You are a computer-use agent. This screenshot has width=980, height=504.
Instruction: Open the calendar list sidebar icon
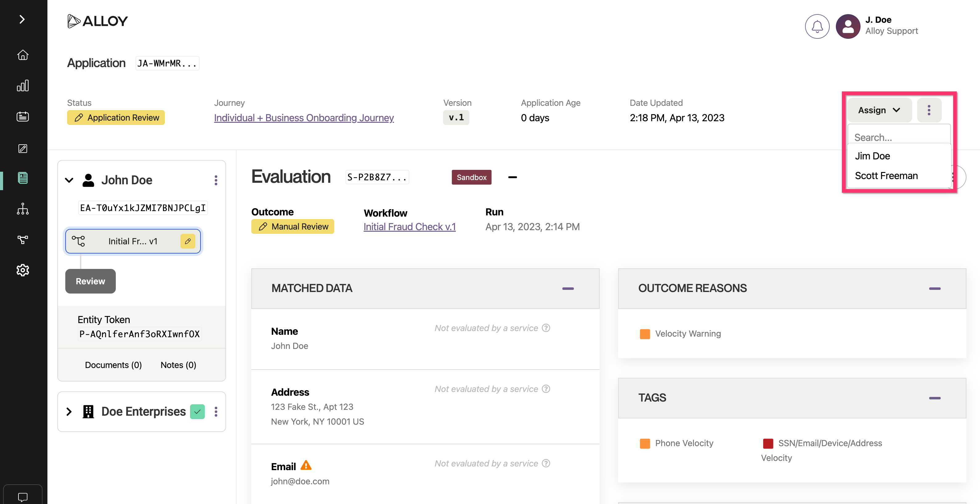point(23,117)
